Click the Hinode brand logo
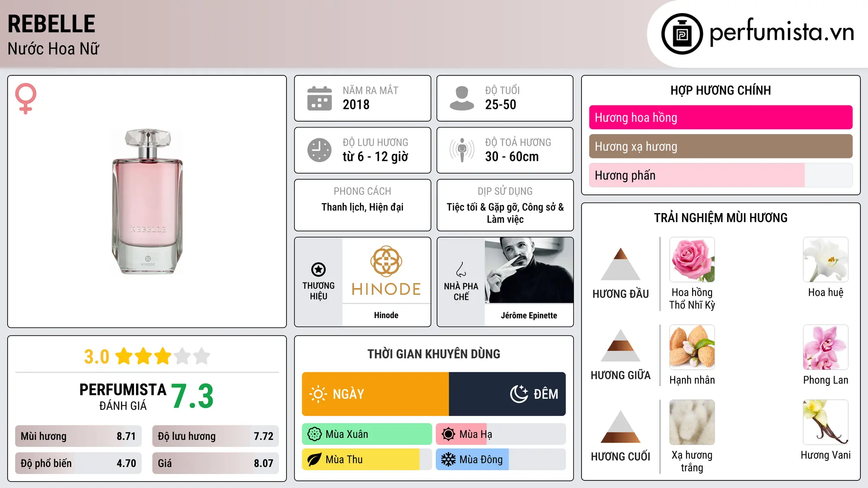This screenshot has width=868, height=488. (x=386, y=270)
